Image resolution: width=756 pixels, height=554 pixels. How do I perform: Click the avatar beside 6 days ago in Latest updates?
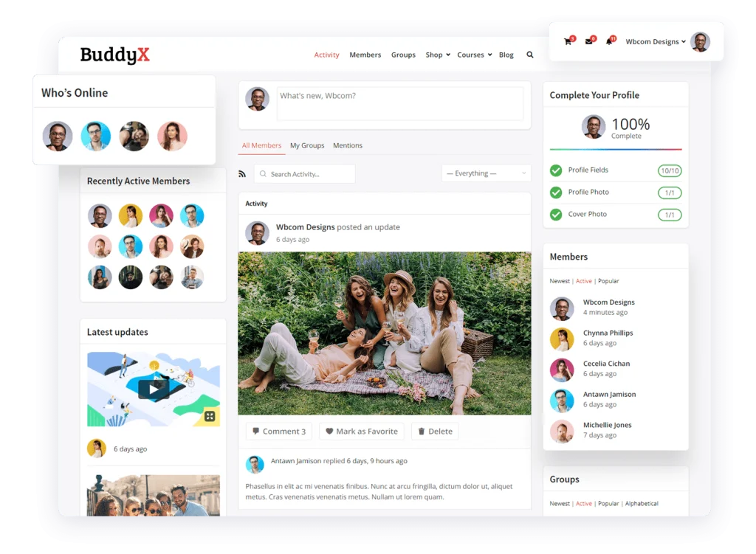click(97, 449)
